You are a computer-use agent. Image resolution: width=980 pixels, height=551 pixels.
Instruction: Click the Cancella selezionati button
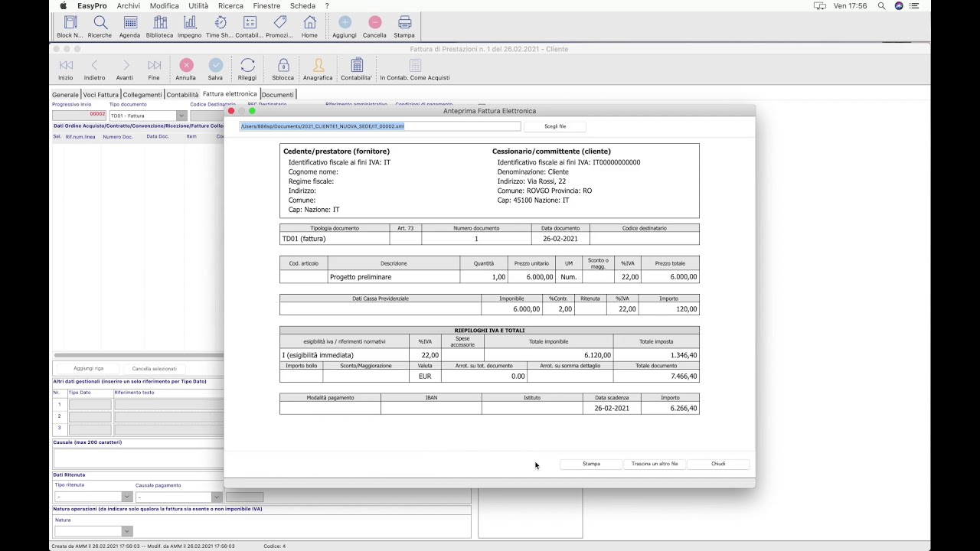click(x=154, y=368)
